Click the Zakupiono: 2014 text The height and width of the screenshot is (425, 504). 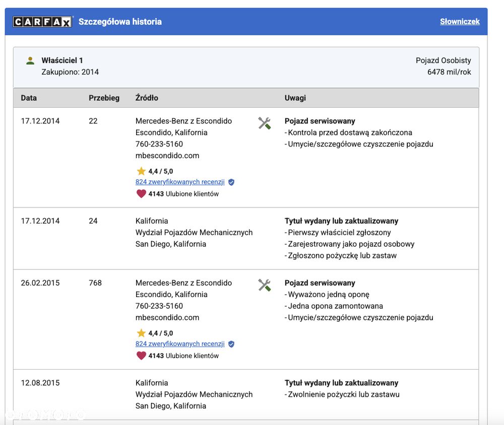point(70,72)
